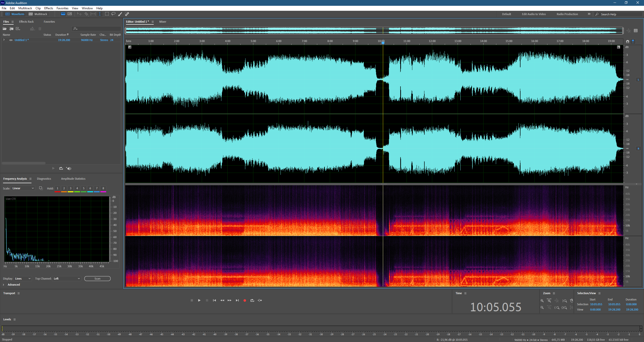
Task: Select the Radio Production workspace
Action: tap(567, 14)
